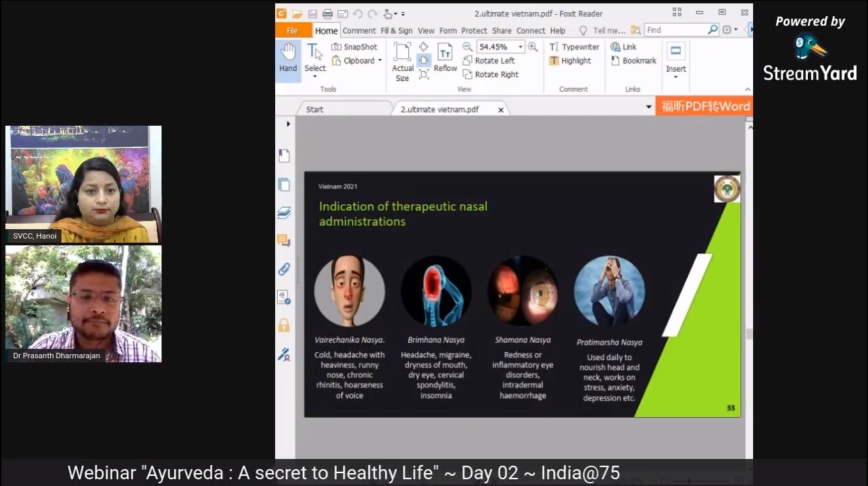This screenshot has height=486, width=868.
Task: Show the Layers panel in sidebar
Action: (284, 213)
